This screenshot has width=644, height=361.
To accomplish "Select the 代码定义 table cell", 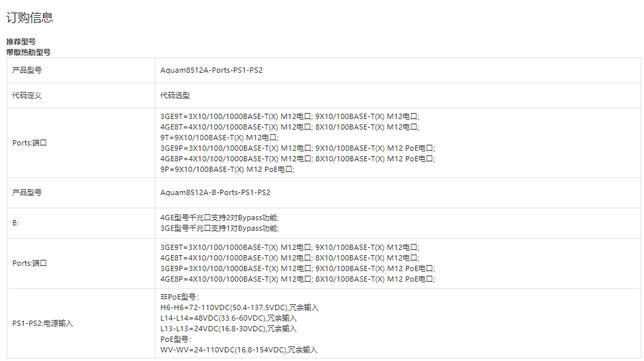I will coord(27,95).
